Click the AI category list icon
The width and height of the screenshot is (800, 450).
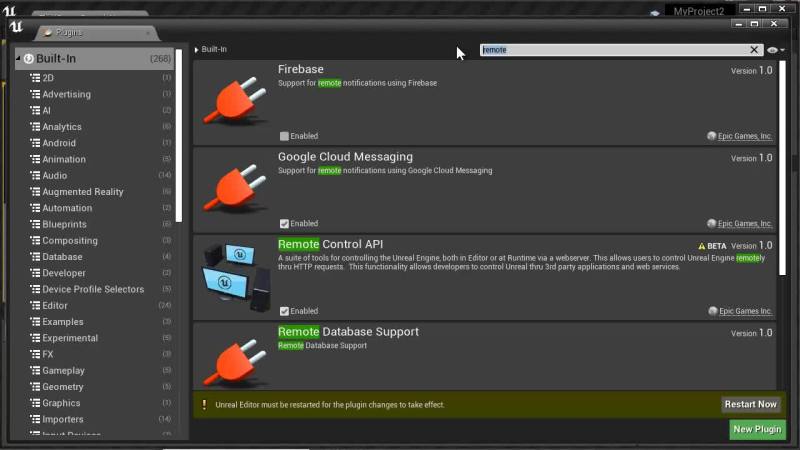point(35,111)
